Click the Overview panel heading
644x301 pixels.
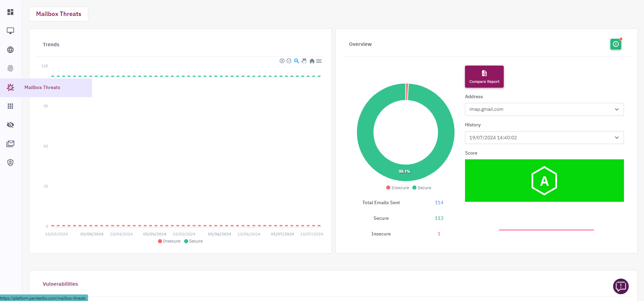[x=360, y=44]
